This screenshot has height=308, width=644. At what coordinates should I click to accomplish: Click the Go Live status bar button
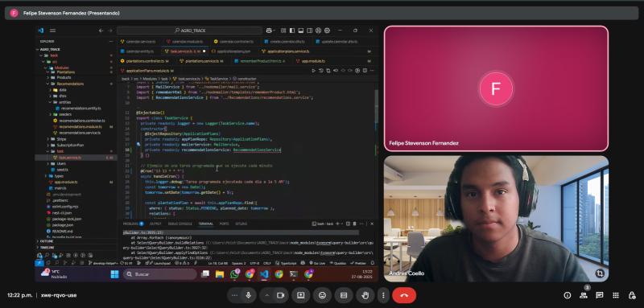316,263
